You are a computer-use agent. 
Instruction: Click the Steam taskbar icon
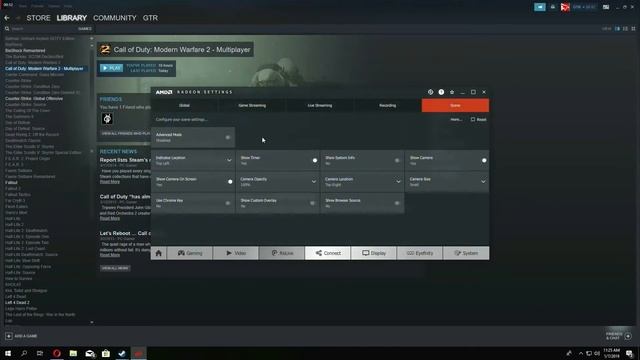(x=122, y=353)
